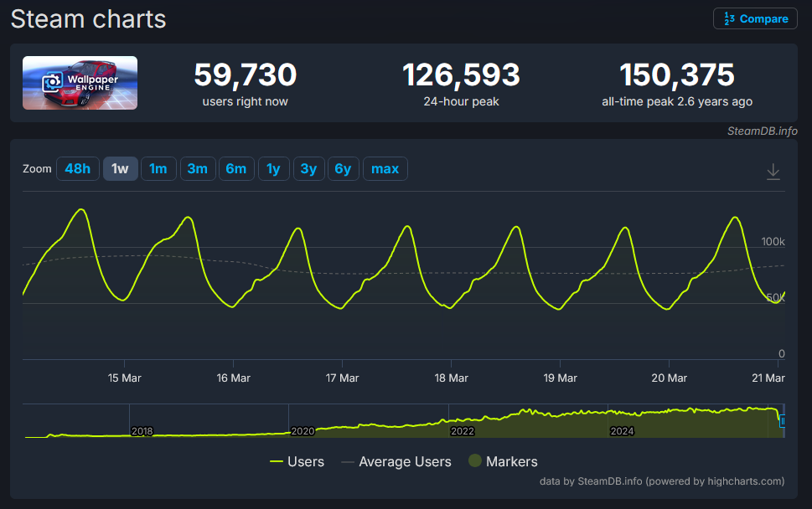Click the 59,730 users right now value
Screen dimensions: 812x509
click(246, 75)
